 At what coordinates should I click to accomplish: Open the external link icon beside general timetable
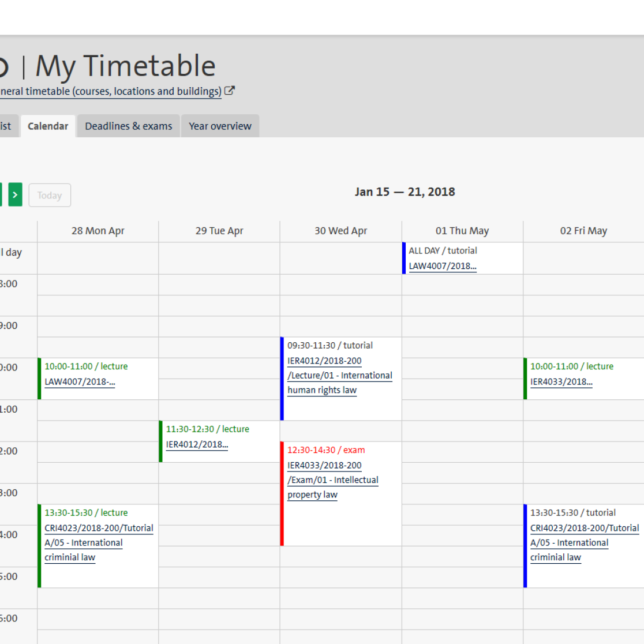tap(230, 91)
